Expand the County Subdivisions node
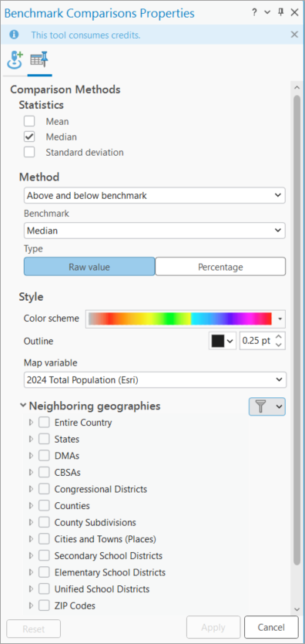This screenshot has height=644, width=305. tap(31, 522)
